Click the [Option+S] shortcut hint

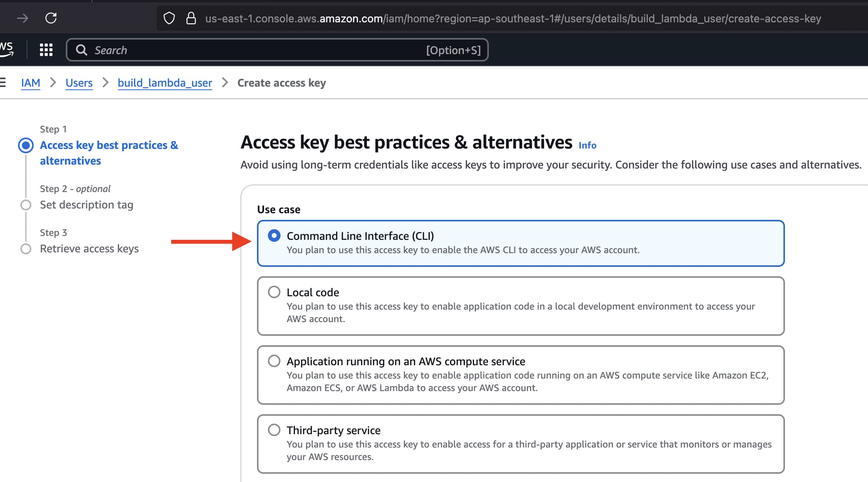(x=454, y=50)
